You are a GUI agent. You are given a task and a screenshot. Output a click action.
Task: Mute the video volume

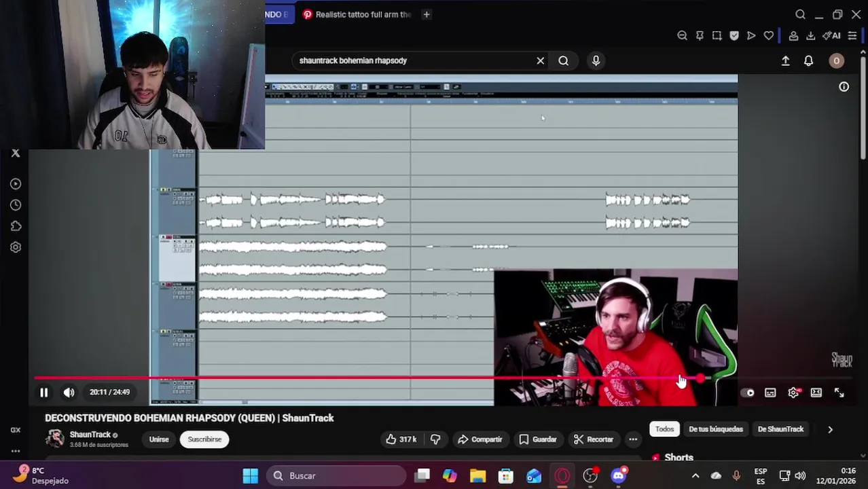coord(69,393)
